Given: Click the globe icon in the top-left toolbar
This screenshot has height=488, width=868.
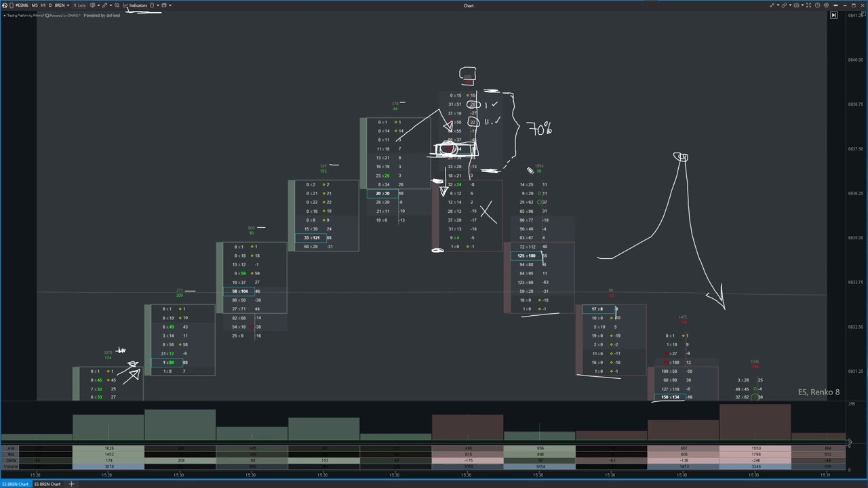Looking at the screenshot, I should click(5, 5).
